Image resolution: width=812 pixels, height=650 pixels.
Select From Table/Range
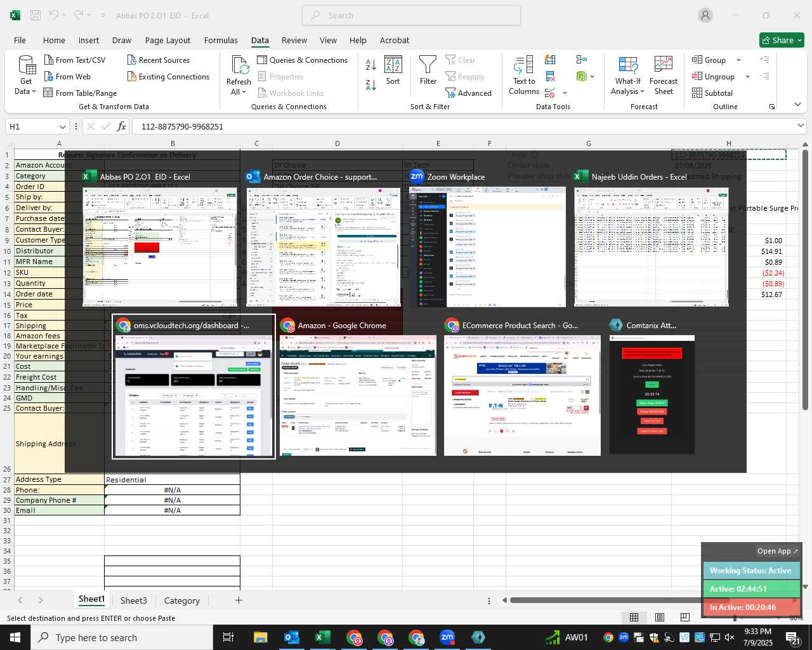tap(80, 93)
